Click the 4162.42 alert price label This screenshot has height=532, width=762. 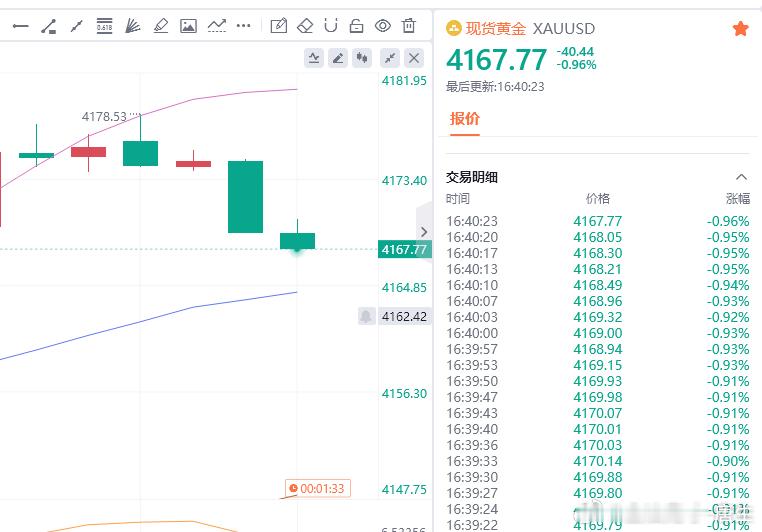(404, 316)
